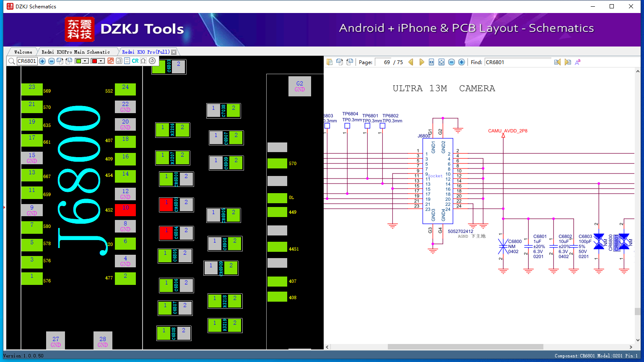Zoom in on the schematic view
Image resolution: width=644 pixels, height=362 pixels.
(462, 62)
